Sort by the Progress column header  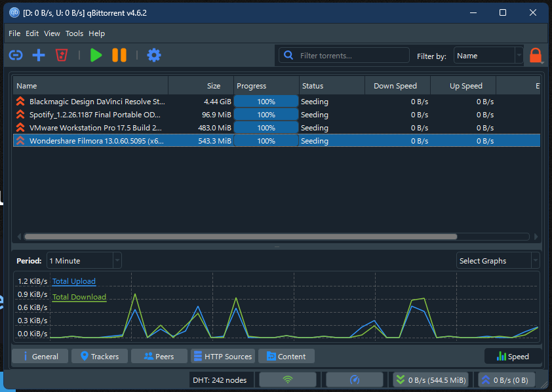point(267,85)
